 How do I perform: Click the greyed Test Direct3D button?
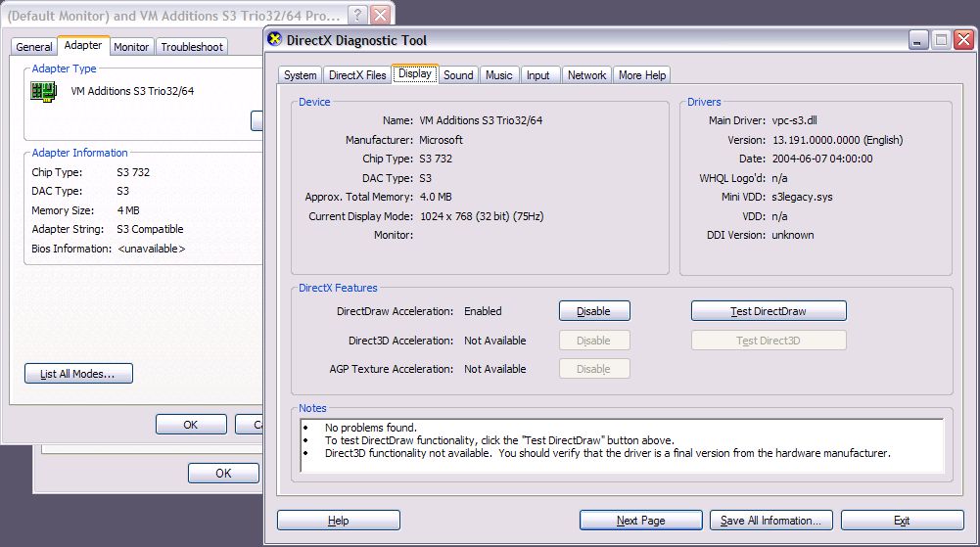click(769, 341)
